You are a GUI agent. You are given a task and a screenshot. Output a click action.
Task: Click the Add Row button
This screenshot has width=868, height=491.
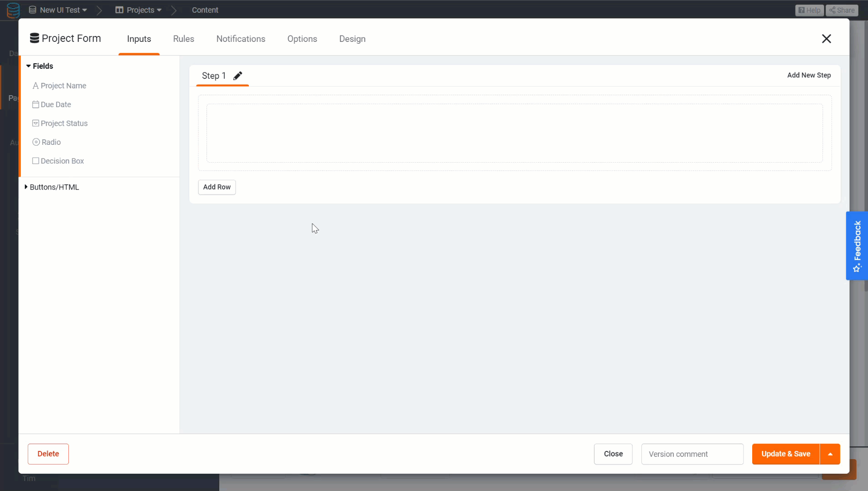(217, 187)
